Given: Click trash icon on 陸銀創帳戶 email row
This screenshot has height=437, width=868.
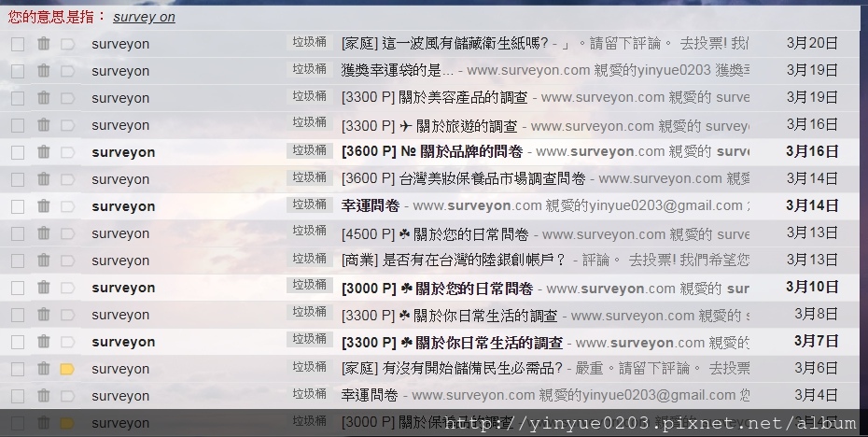Looking at the screenshot, I should coord(44,261).
